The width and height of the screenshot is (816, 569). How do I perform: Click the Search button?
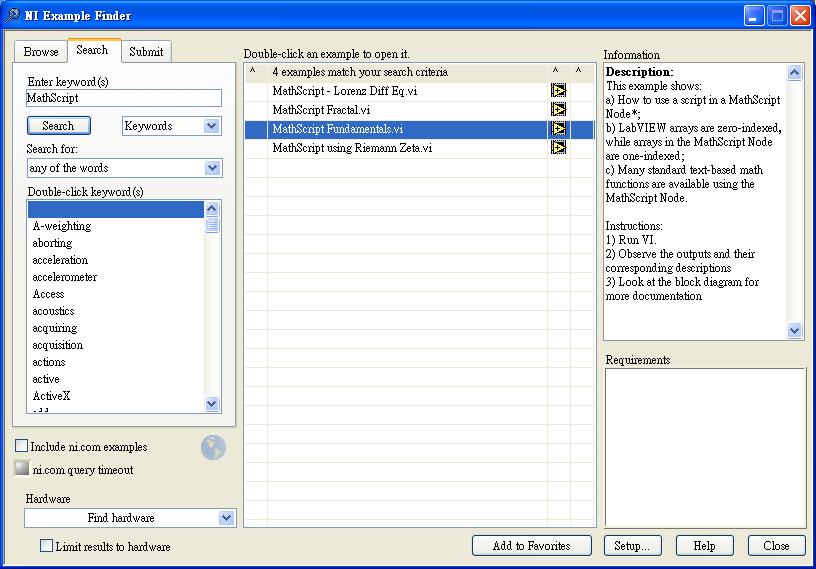tap(59, 125)
